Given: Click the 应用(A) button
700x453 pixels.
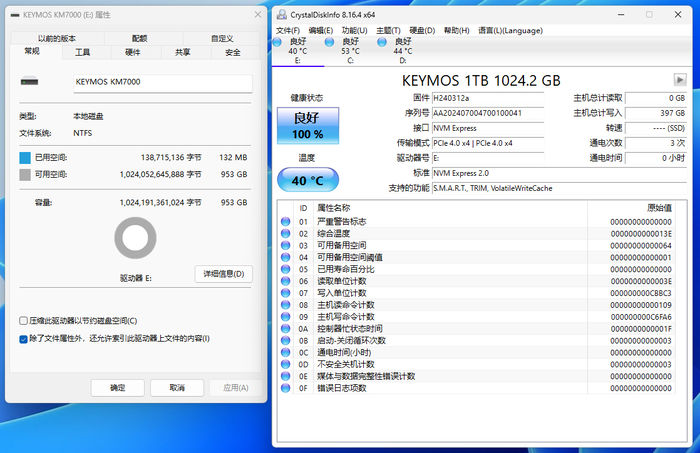Looking at the screenshot, I should [x=236, y=387].
